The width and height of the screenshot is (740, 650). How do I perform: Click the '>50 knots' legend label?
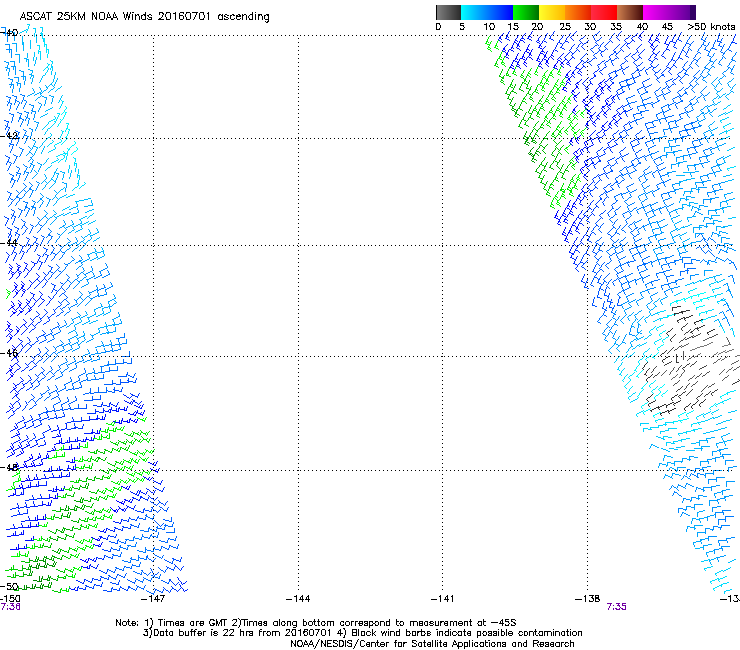pyautogui.click(x=712, y=27)
